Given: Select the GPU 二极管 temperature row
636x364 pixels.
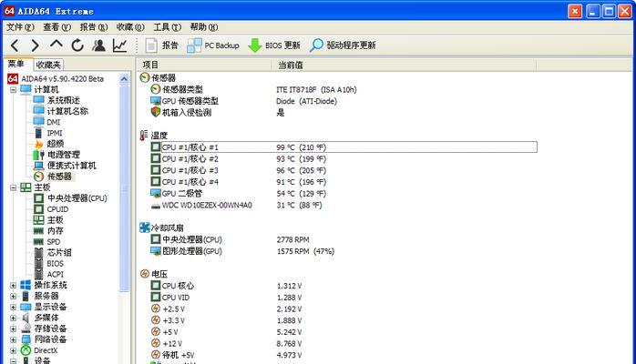Looking at the screenshot, I should point(344,194).
